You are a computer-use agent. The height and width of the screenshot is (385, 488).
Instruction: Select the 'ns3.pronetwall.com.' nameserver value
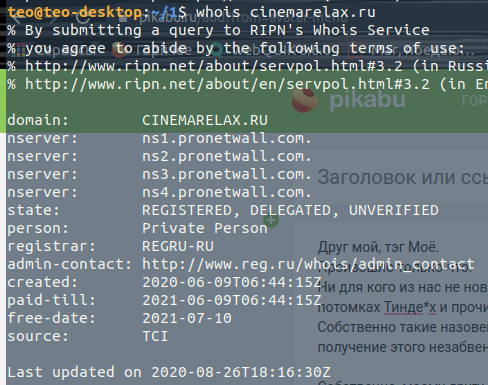[x=227, y=174]
